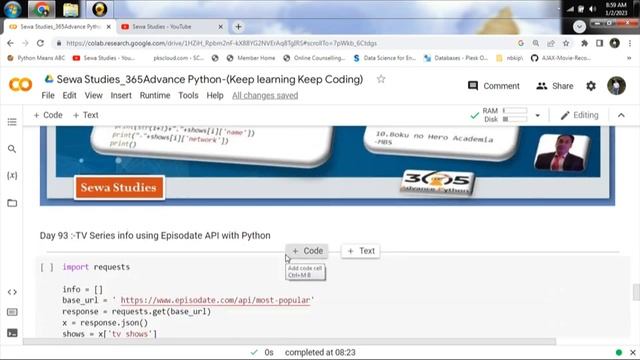Viewport: 640px width, 360px height.
Task: Star the notebook title
Action: click(x=381, y=79)
